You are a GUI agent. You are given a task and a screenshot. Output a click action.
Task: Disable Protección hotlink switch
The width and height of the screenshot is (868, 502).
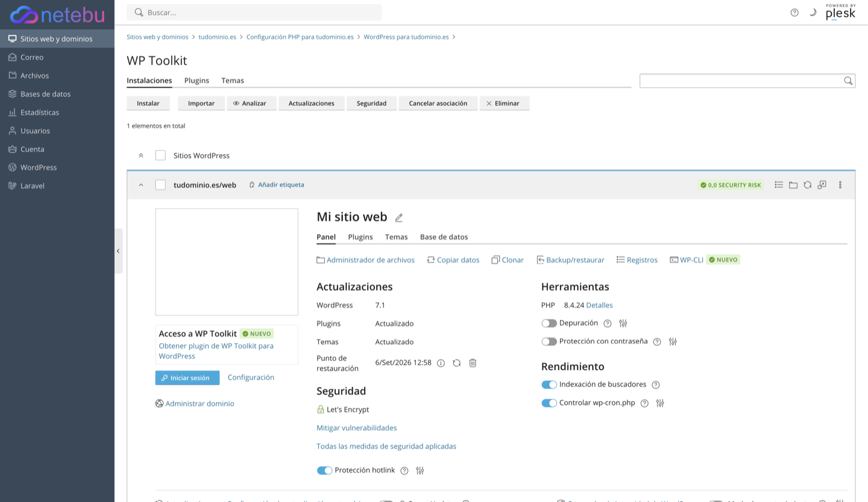[x=325, y=471]
